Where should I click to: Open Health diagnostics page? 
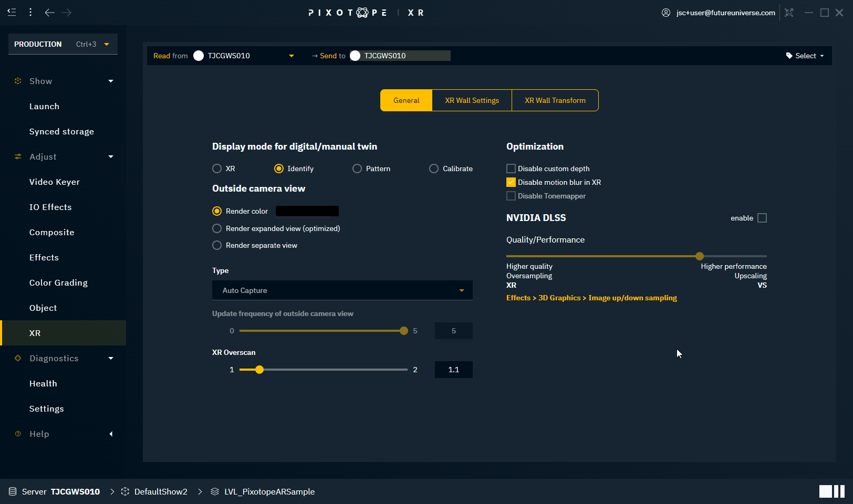(43, 383)
